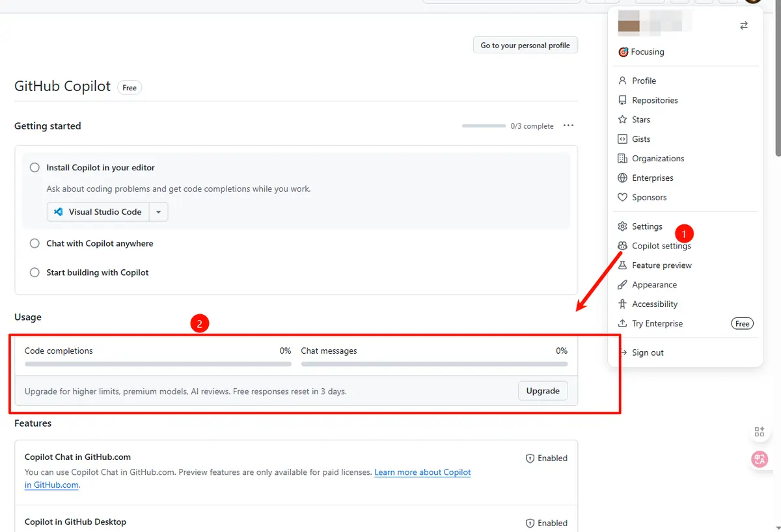
Task: Click the Upgrade button
Action: point(543,391)
